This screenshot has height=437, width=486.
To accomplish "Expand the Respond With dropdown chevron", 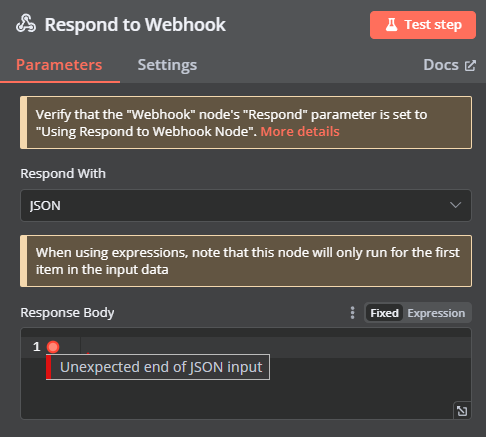I will click(455, 205).
